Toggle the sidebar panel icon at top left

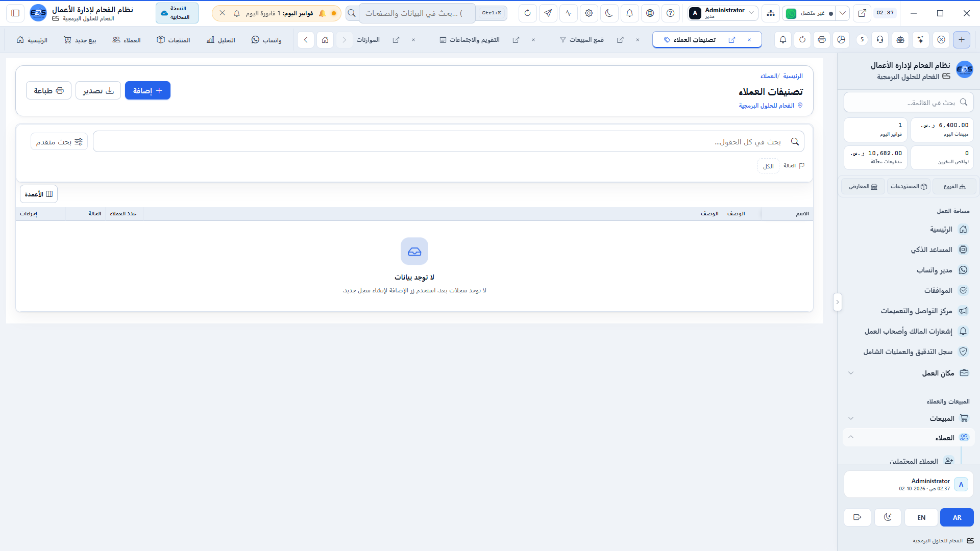15,13
